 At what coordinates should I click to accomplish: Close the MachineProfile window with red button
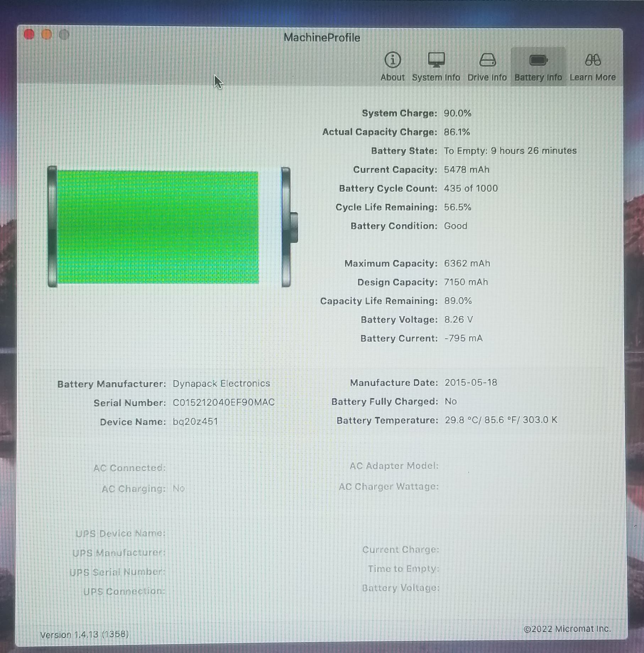tap(29, 34)
